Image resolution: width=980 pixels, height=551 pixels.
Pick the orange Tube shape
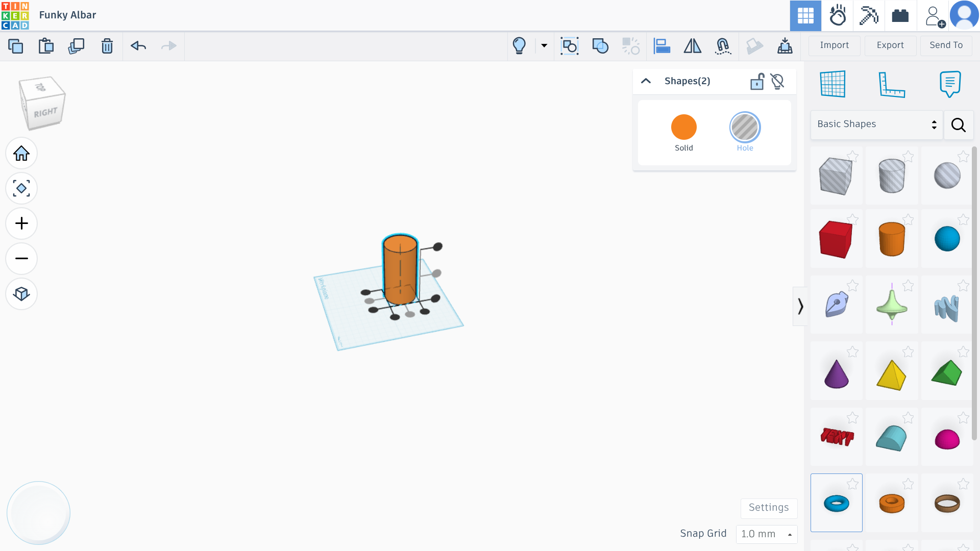(x=892, y=504)
